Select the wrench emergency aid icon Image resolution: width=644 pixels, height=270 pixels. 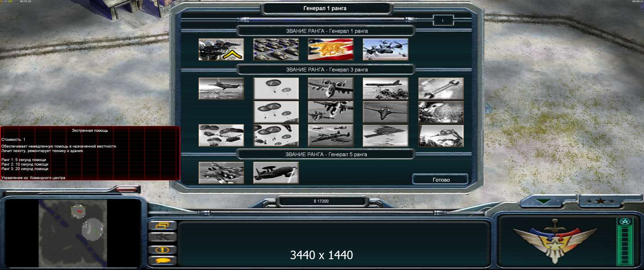[441, 89]
